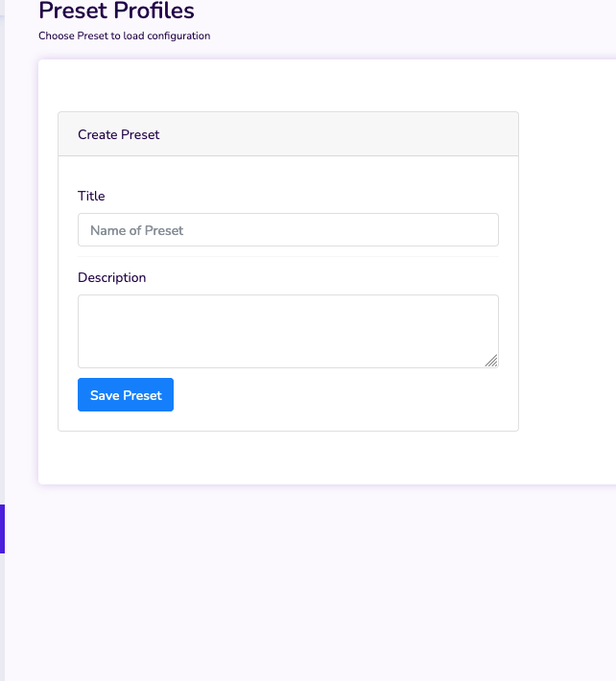Focus the Name of Preset title field
The width and height of the screenshot is (616, 681).
tap(288, 230)
